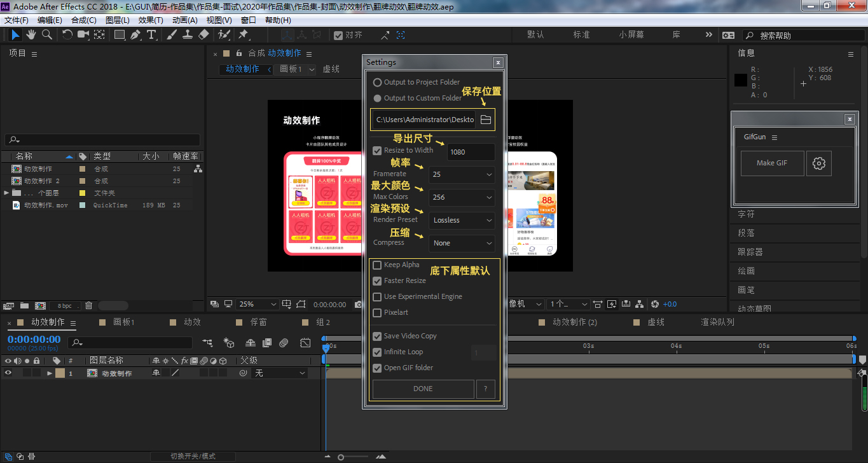Select the Horizontal Type tool

click(x=151, y=34)
